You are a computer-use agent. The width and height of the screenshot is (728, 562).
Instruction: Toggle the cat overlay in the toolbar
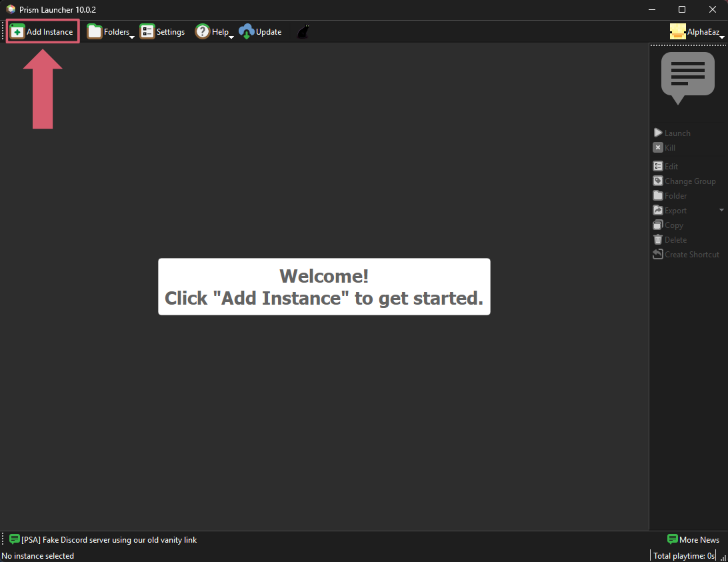303,31
